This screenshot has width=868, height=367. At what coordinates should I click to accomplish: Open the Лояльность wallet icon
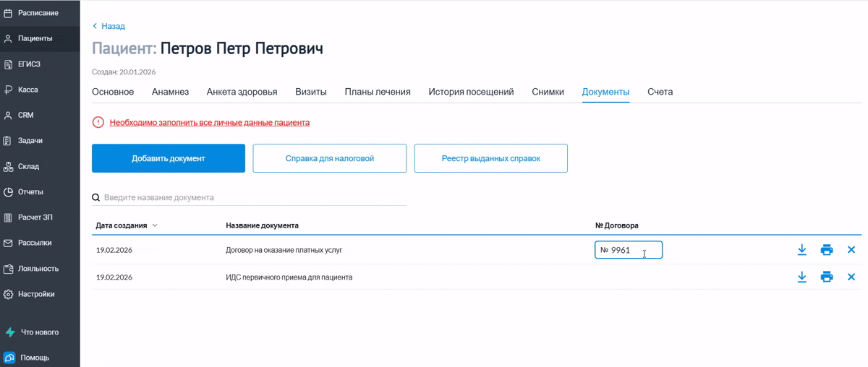pyautogui.click(x=9, y=269)
